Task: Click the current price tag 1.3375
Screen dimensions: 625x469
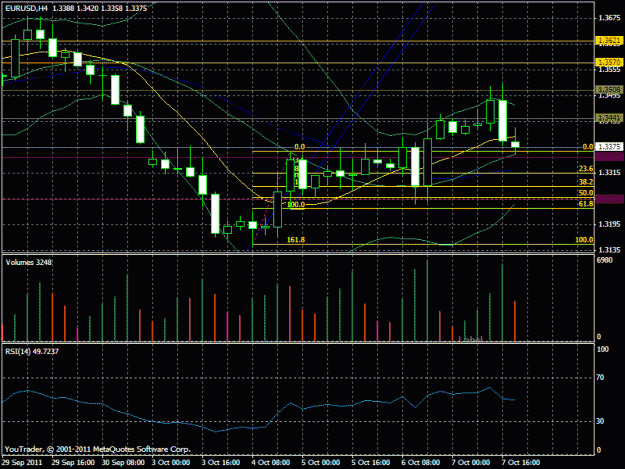Action: 609,147
